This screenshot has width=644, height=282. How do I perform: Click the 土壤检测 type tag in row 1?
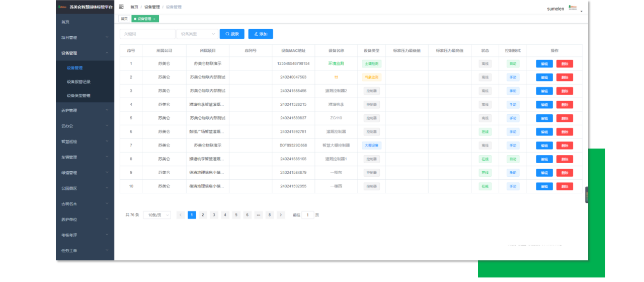(x=372, y=64)
